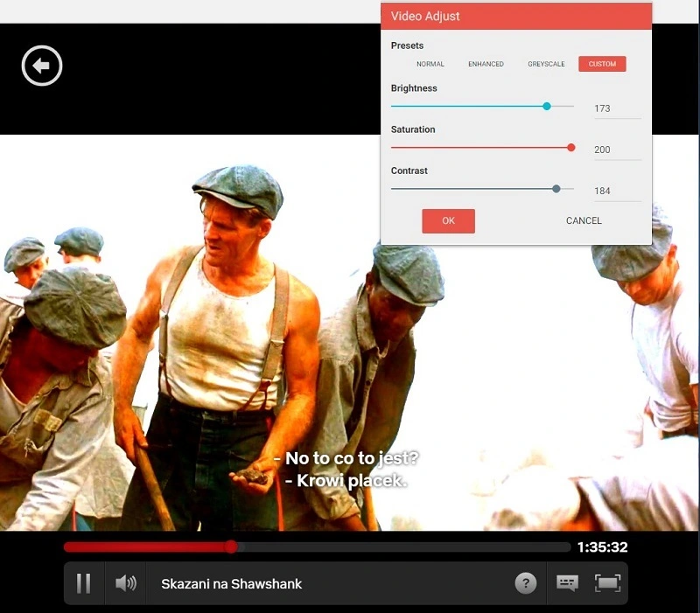Pause the video playback
Image resolution: width=700 pixels, height=613 pixels.
tap(83, 582)
